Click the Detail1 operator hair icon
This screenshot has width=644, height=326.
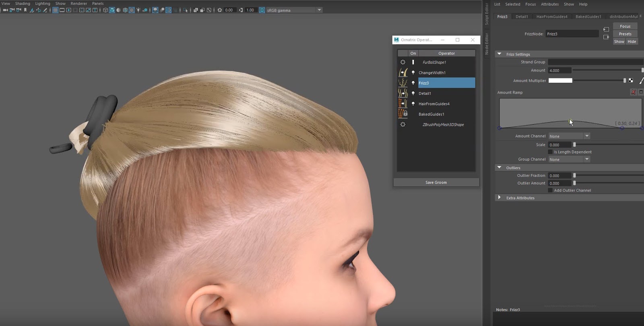(402, 93)
